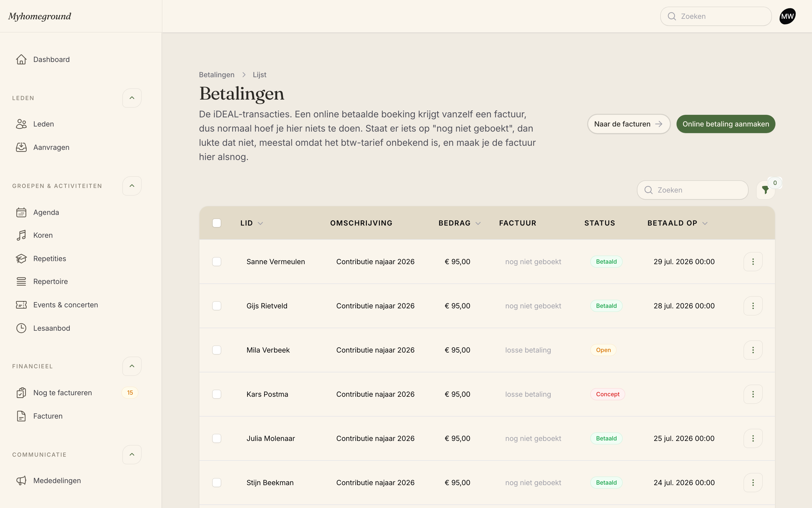Screen dimensions: 812x508
Task: Click the Events & concerten ticket icon
Action: tap(21, 305)
